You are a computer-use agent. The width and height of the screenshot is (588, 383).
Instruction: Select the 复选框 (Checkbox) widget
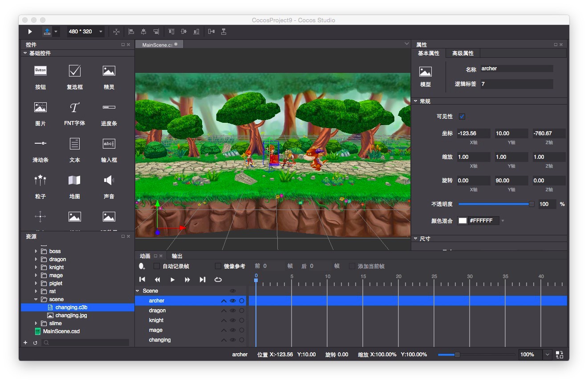[x=75, y=77]
